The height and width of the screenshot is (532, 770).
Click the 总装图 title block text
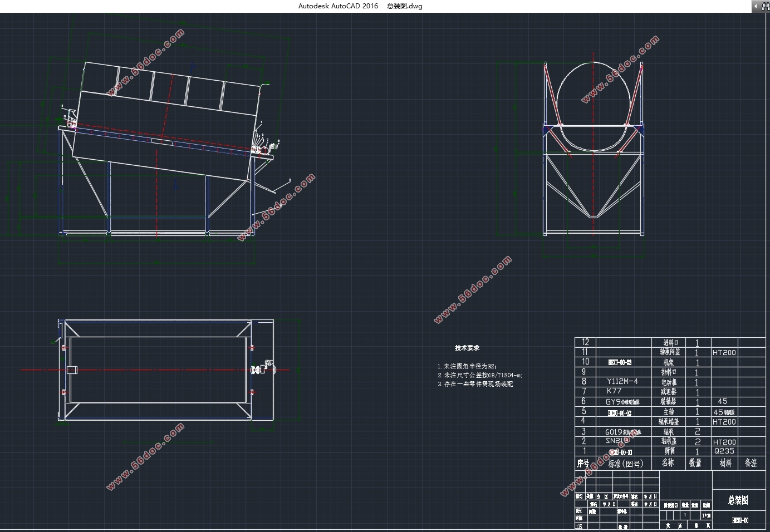click(x=738, y=501)
